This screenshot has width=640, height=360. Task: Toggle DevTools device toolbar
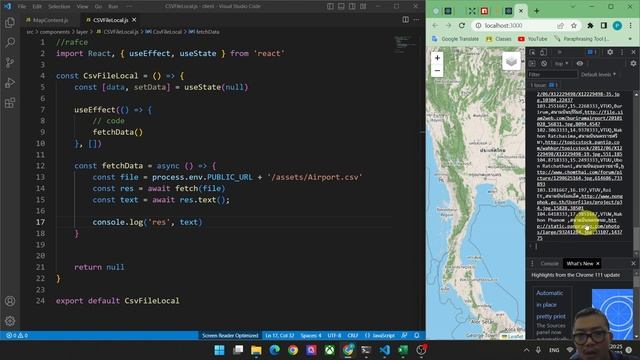tap(543, 52)
